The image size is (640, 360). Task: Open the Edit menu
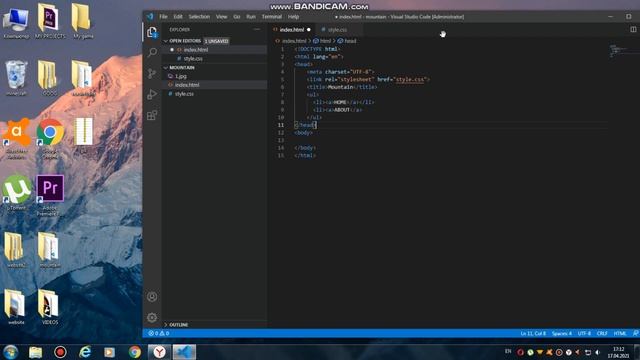(178, 17)
